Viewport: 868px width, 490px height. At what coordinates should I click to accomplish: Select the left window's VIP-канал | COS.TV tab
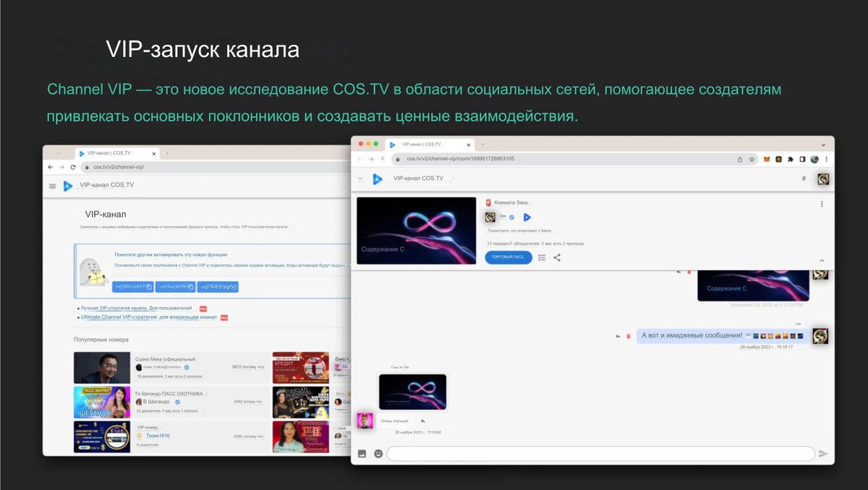[116, 153]
